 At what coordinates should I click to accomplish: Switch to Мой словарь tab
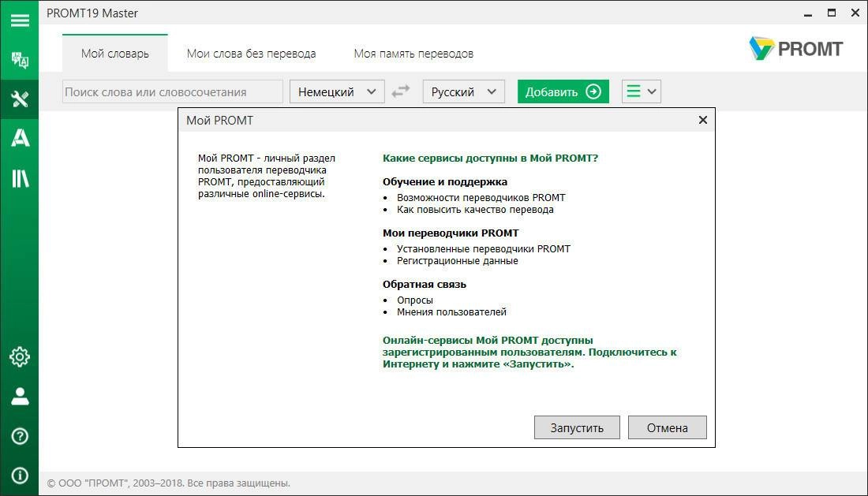pos(115,54)
